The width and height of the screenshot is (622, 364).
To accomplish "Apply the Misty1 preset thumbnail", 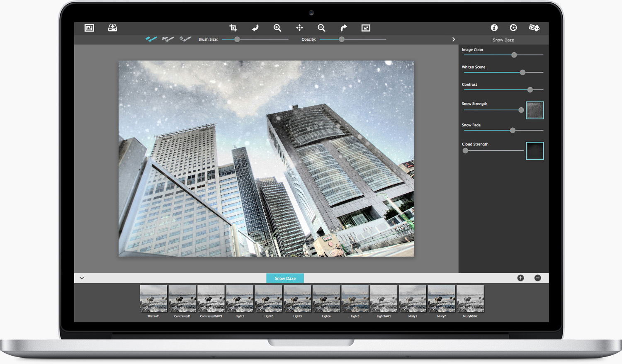I will (413, 298).
